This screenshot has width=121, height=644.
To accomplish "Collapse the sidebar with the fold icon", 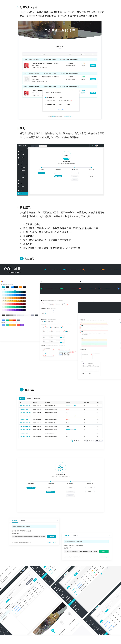I will click(27, 148).
